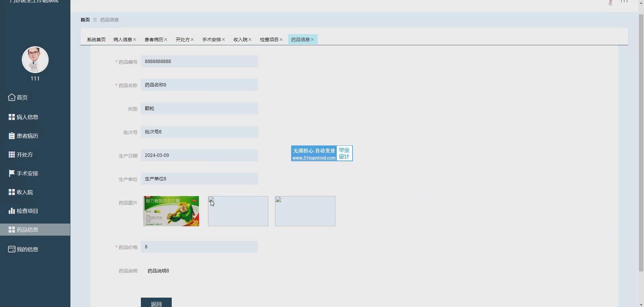This screenshot has height=307, width=644.
Task: Close the 病人信息 tab
Action: pyautogui.click(x=135, y=40)
